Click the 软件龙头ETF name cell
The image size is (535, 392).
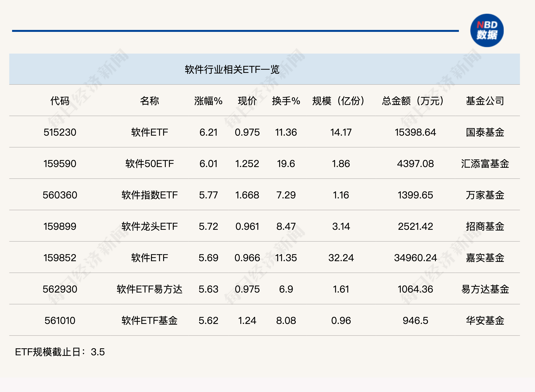coord(149,226)
